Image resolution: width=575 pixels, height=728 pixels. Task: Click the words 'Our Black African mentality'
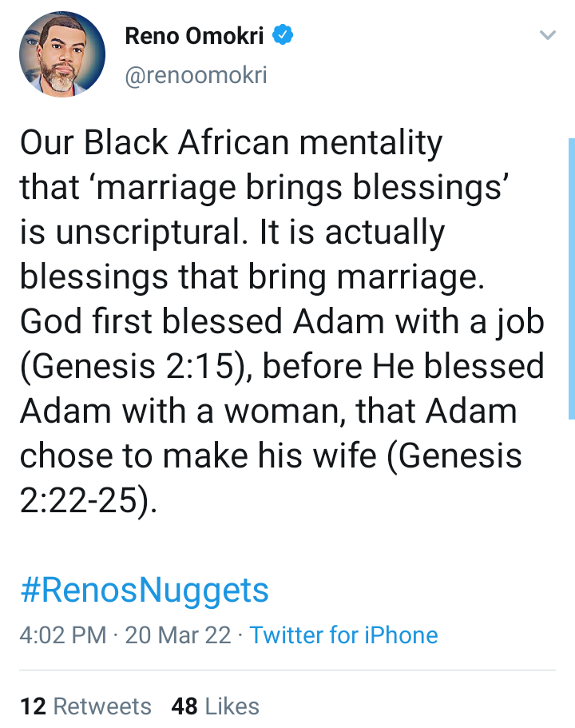(230, 144)
